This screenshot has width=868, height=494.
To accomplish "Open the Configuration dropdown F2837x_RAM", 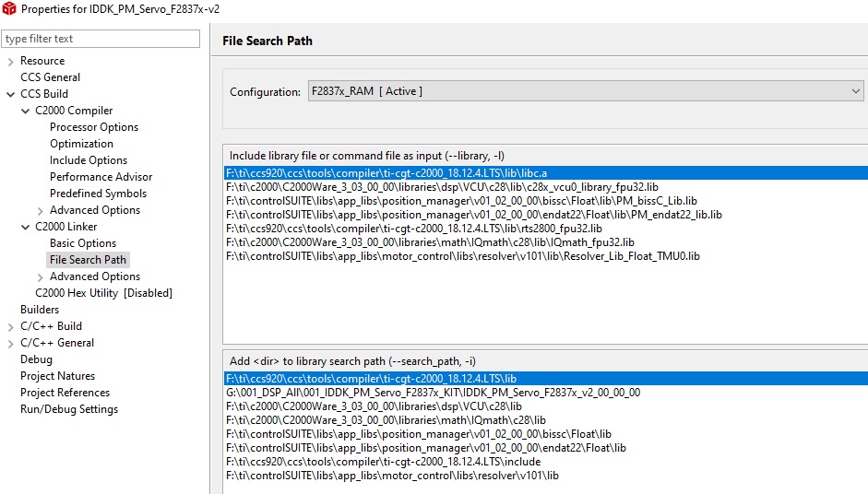I will (x=586, y=91).
